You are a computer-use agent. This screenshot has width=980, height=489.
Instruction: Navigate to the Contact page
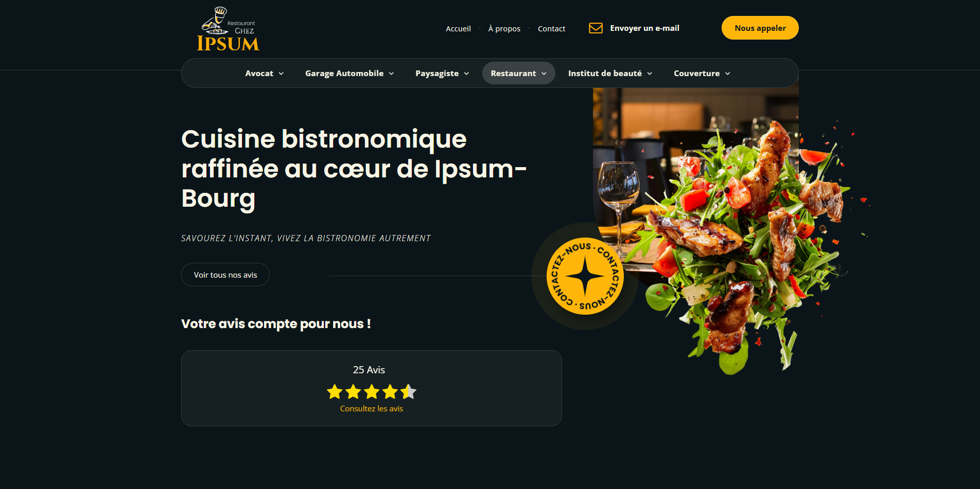click(551, 29)
